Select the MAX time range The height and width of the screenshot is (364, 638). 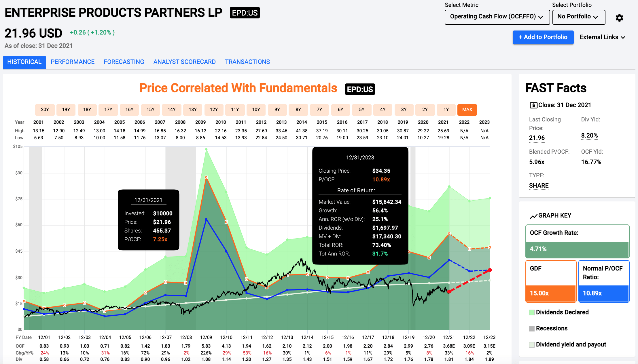[x=467, y=110]
